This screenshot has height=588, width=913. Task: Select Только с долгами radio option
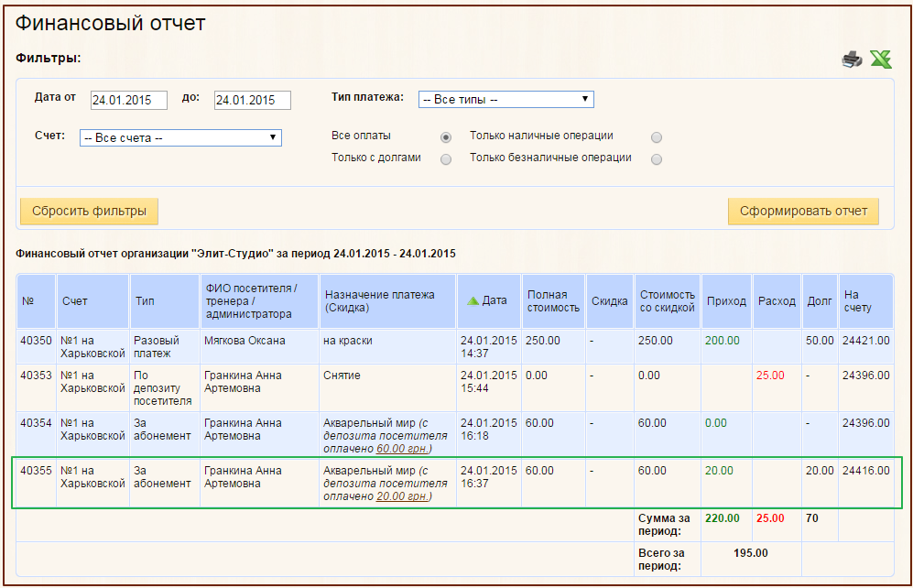(446, 159)
